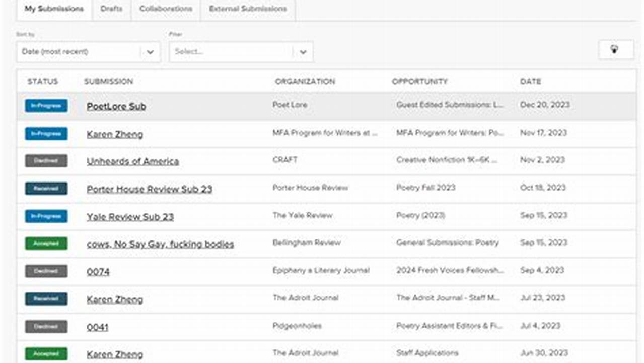Click the In-Progress badge for Yale Review Sub 23
The image size is (644, 363).
click(x=46, y=216)
